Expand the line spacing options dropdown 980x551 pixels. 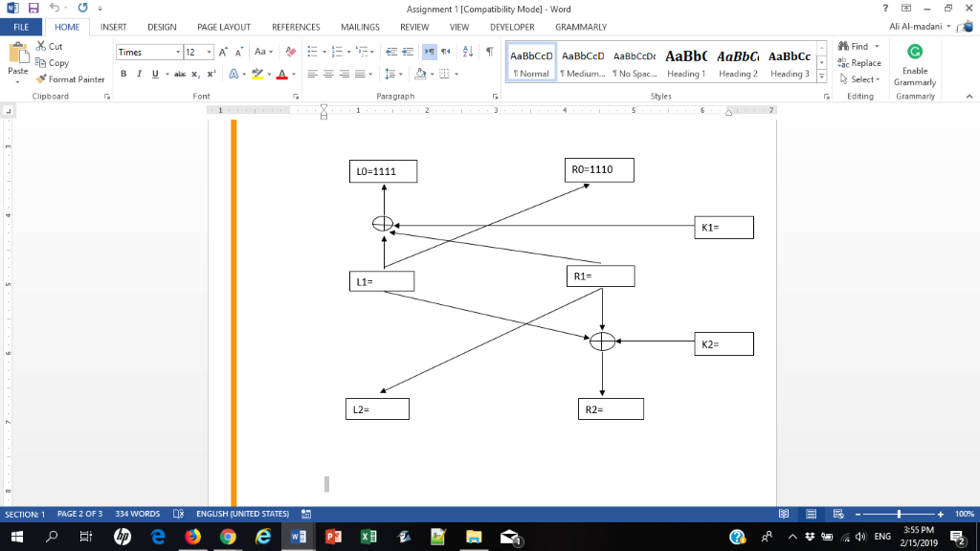(x=403, y=73)
